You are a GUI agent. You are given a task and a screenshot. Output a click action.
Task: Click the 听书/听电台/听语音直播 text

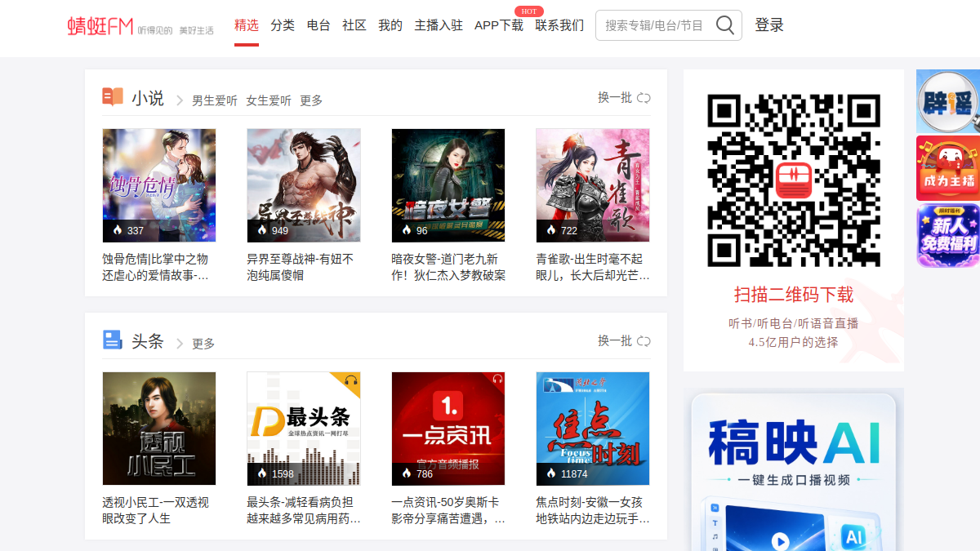coord(794,323)
